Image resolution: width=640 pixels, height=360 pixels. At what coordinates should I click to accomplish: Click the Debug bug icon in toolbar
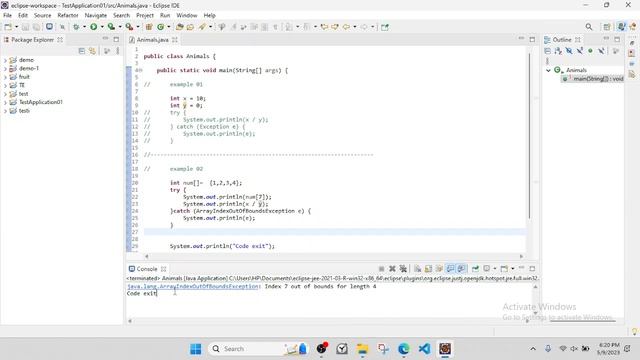(x=76, y=27)
